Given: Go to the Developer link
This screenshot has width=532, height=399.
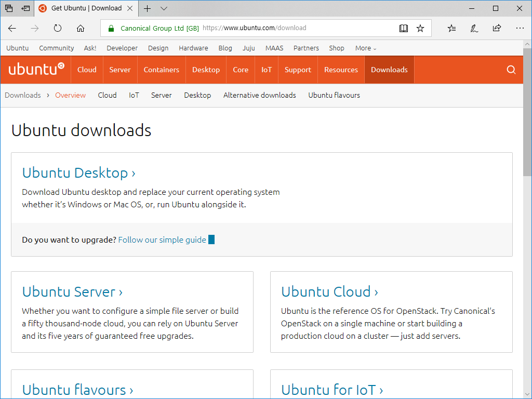Looking at the screenshot, I should pyautogui.click(x=122, y=48).
